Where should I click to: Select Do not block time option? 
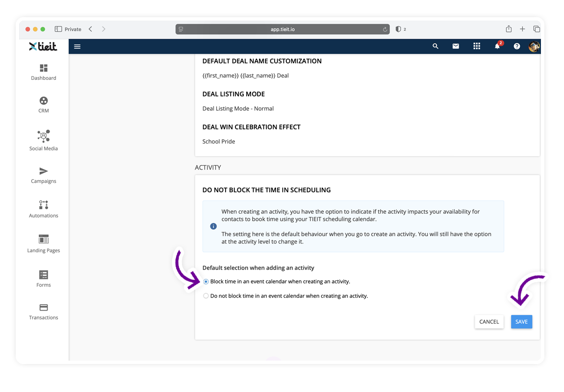pyautogui.click(x=206, y=296)
